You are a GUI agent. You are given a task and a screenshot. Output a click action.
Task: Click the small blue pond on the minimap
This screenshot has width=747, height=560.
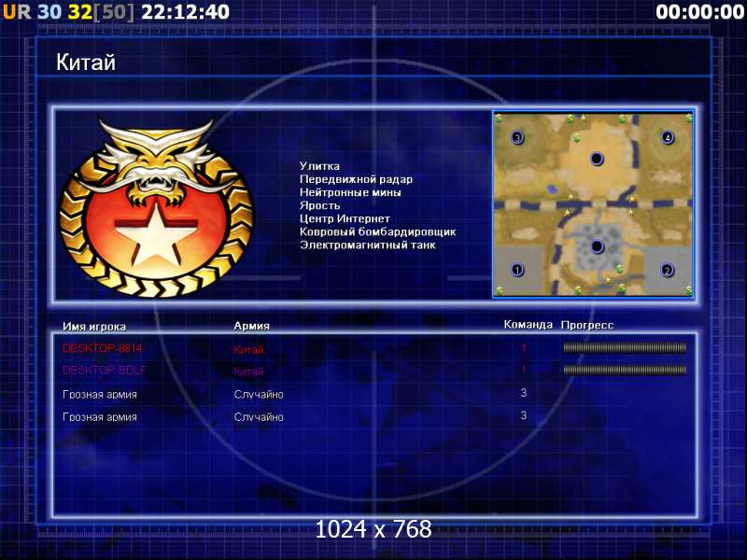pyautogui.click(x=553, y=189)
